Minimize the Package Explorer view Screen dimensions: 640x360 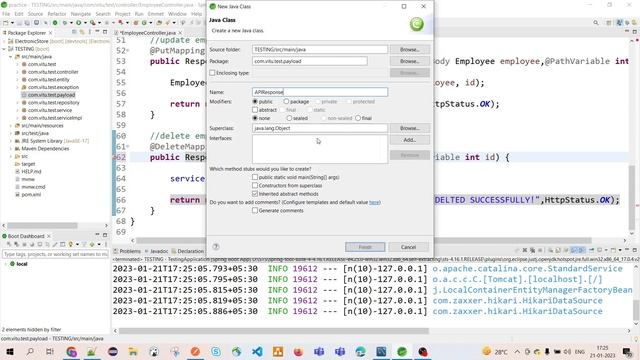(x=97, y=32)
